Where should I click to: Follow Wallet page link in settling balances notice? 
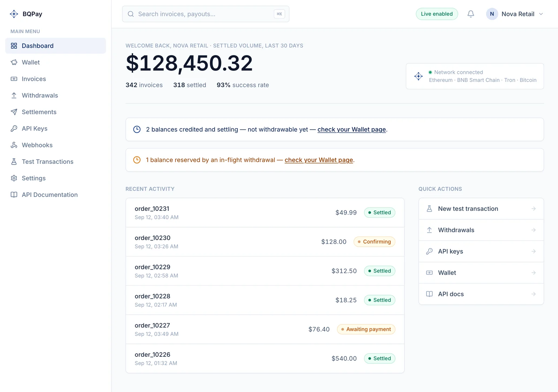pos(352,130)
